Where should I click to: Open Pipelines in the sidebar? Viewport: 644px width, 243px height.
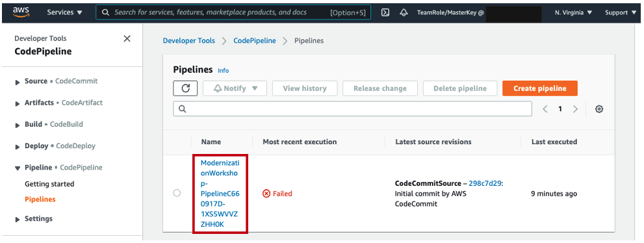tap(40, 199)
